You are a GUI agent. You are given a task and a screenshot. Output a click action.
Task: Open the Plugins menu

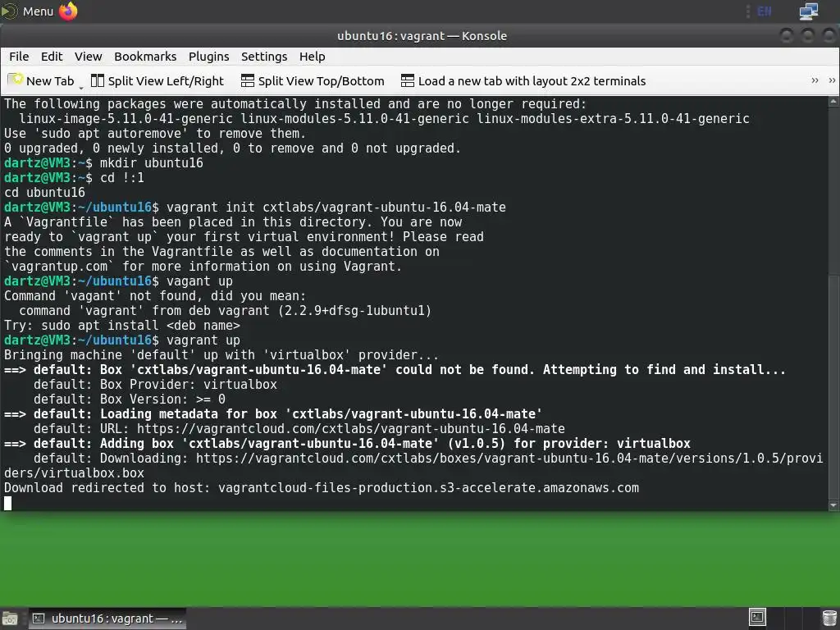point(209,57)
